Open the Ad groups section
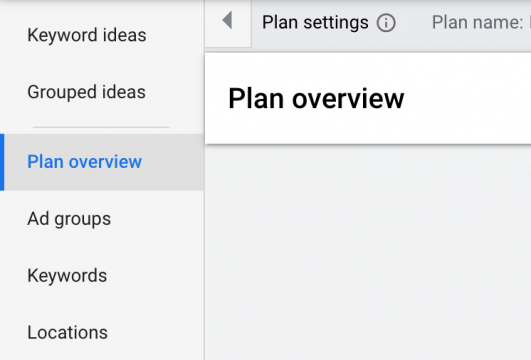The height and width of the screenshot is (360, 531). tap(69, 219)
